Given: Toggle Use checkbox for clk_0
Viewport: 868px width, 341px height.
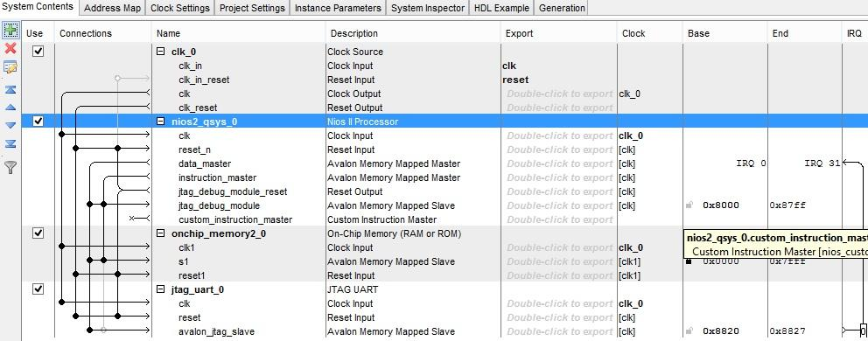Looking at the screenshot, I should (x=38, y=51).
